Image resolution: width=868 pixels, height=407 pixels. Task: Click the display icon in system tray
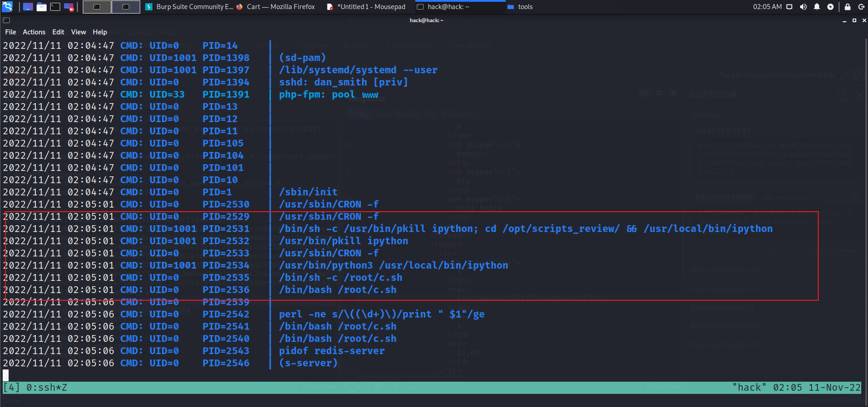click(789, 7)
